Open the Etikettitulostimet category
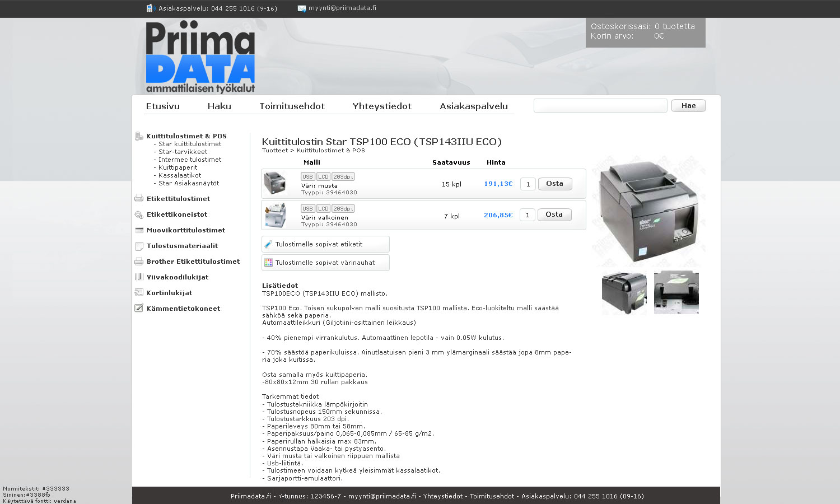 point(179,199)
